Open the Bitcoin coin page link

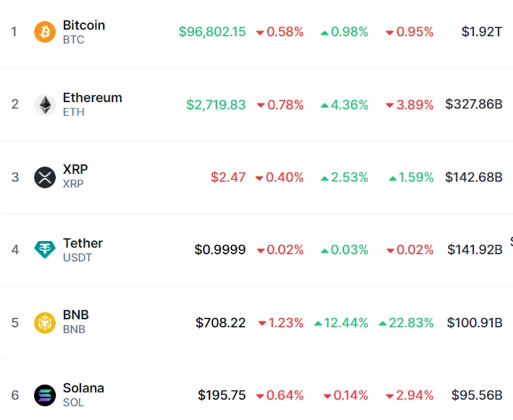pyautogui.click(x=83, y=26)
